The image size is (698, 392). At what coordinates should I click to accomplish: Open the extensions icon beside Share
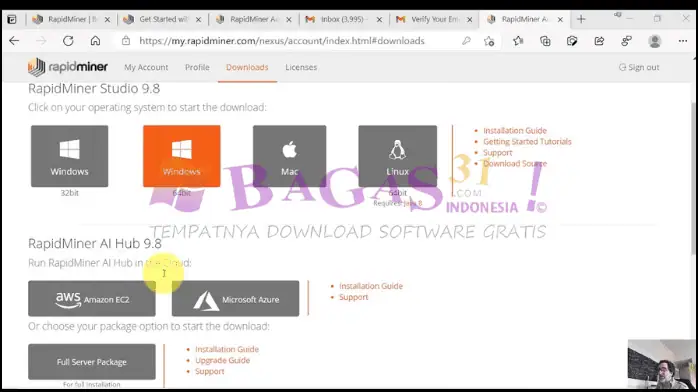tap(626, 41)
